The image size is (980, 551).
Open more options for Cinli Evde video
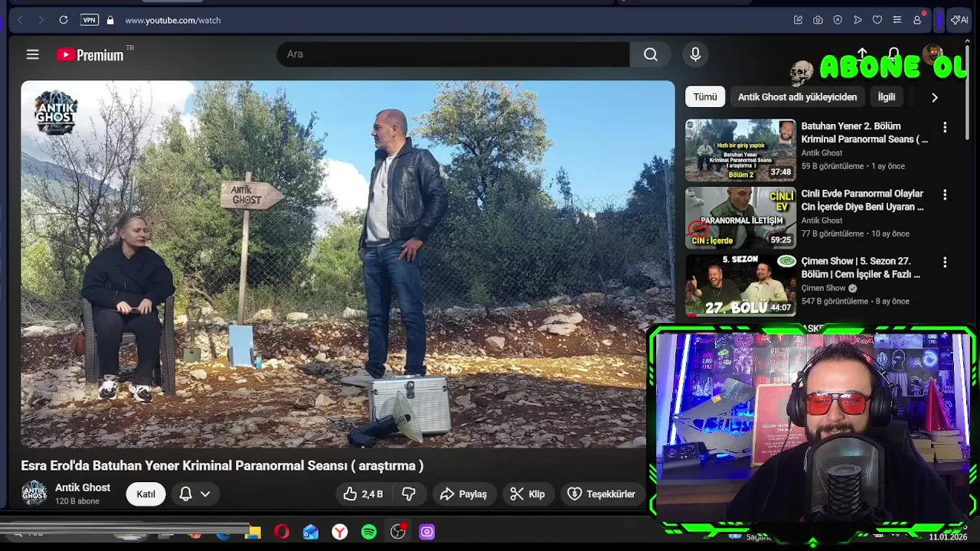pos(945,194)
